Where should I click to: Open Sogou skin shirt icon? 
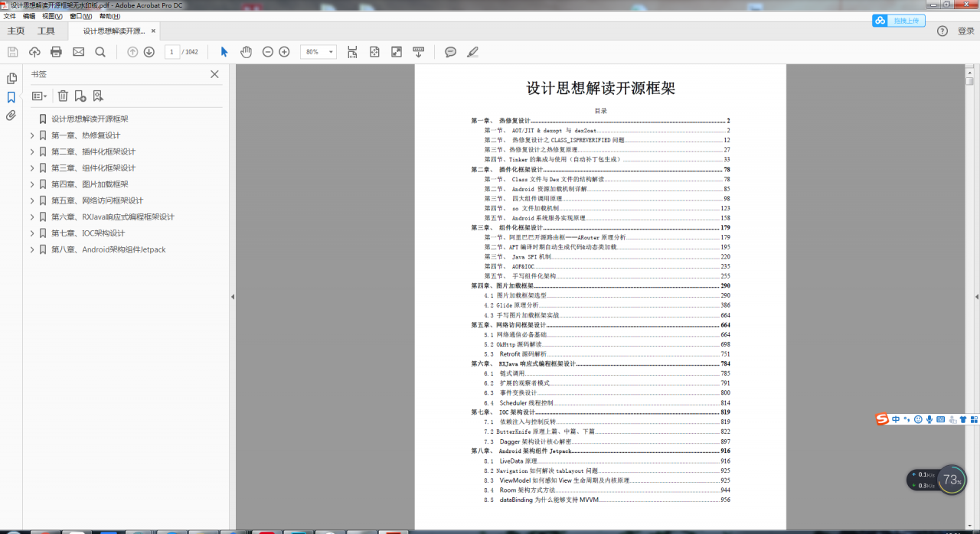coord(963,419)
